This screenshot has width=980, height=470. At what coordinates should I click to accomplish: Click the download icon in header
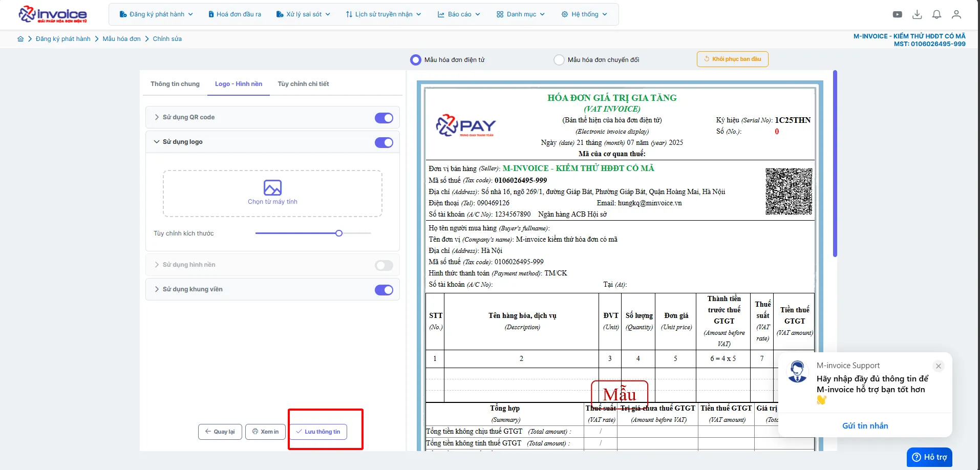point(917,14)
